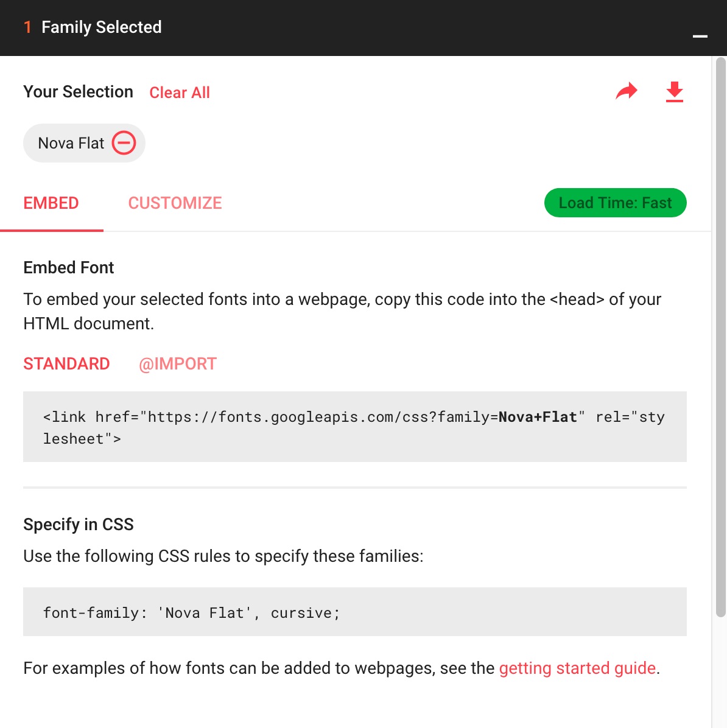The width and height of the screenshot is (727, 728).
Task: Switch to the @IMPORT embed option
Action: [x=177, y=363]
